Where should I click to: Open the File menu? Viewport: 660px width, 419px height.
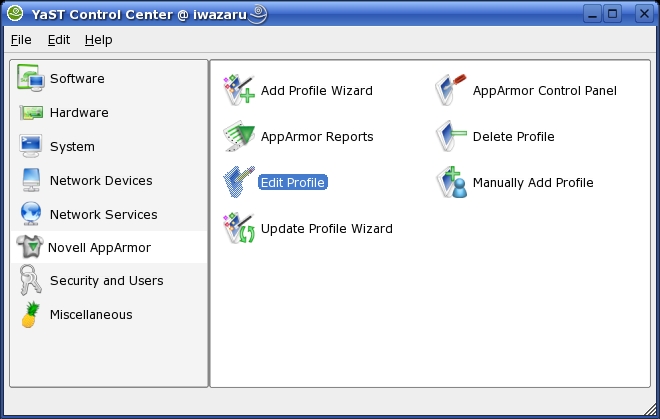click(21, 40)
